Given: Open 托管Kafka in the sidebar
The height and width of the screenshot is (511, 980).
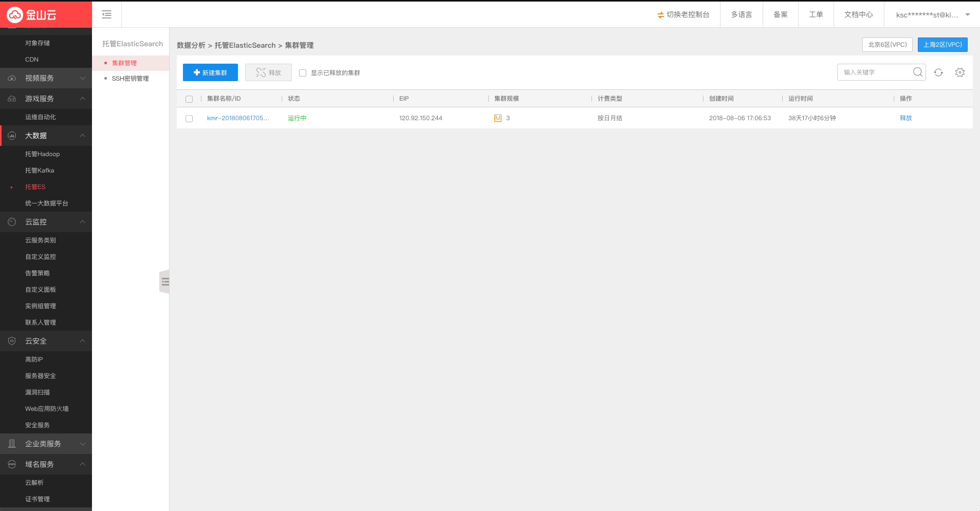Looking at the screenshot, I should point(40,171).
